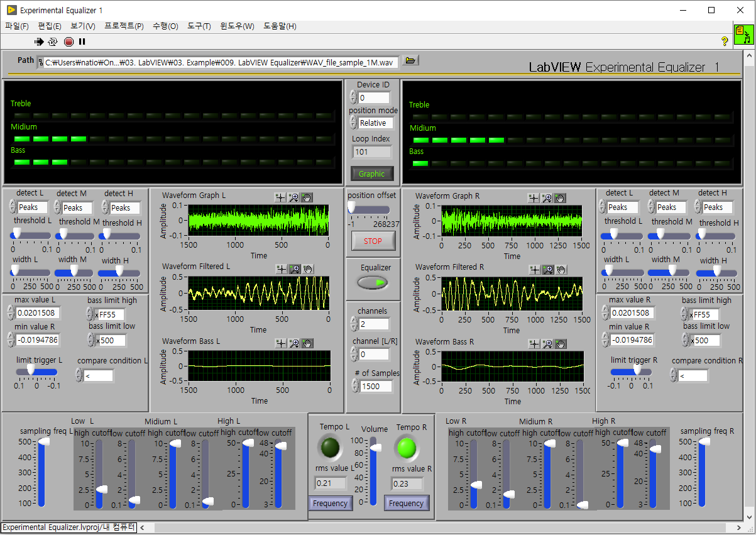756x535 pixels.
Task: Open zoom tool on Waveform Graph L
Action: coord(293,197)
